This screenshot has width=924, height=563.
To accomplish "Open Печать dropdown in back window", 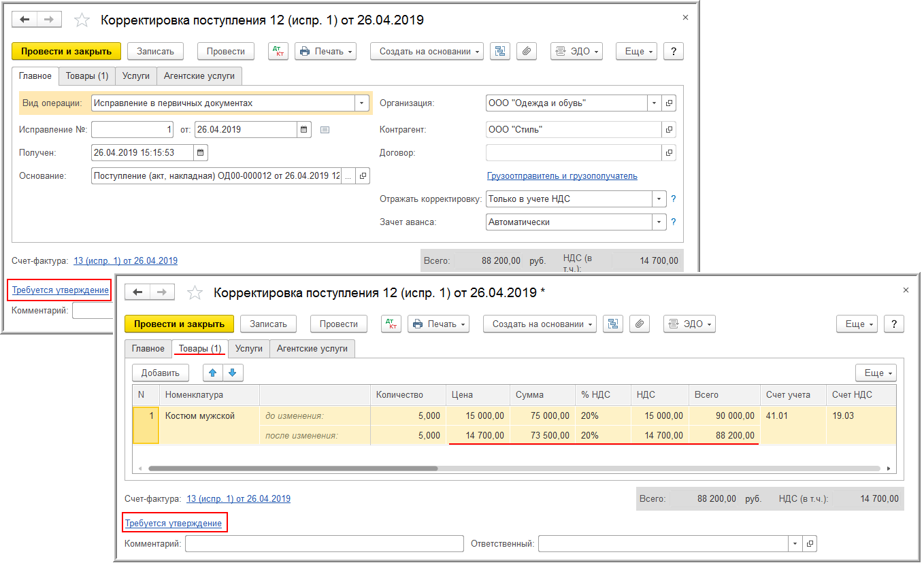I will pos(325,51).
